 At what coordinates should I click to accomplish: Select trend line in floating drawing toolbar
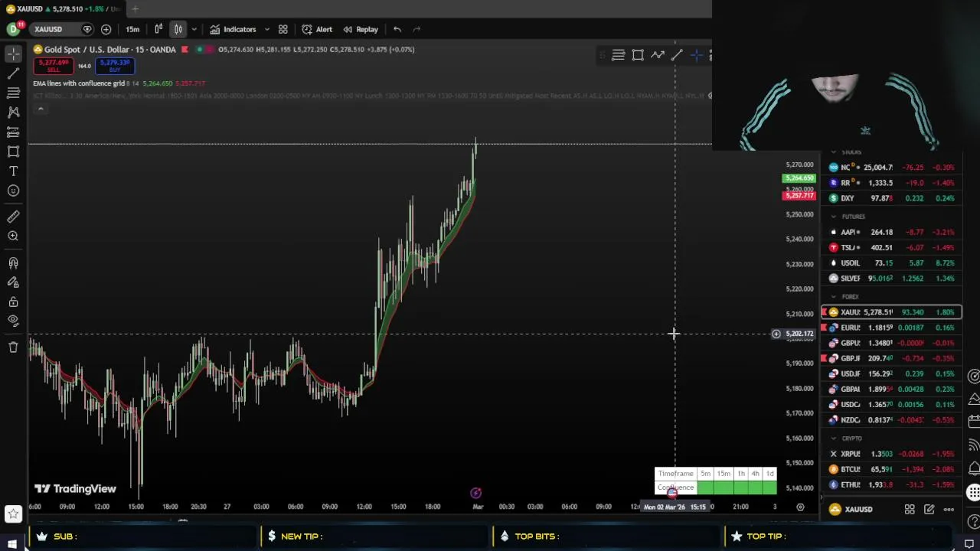[x=677, y=55]
